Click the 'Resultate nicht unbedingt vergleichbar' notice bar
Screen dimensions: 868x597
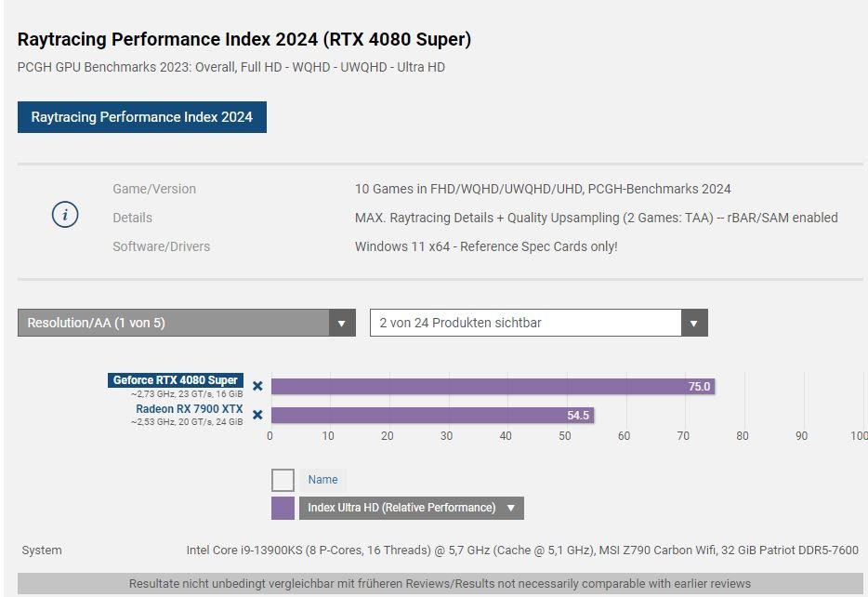[441, 584]
